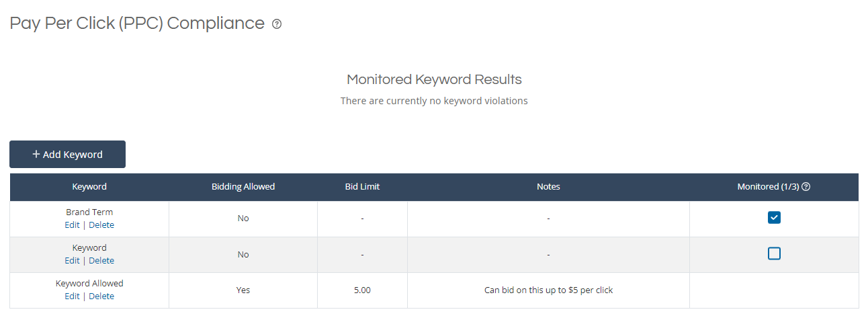Delete the Keyword Allowed entry
868x320 pixels.
(x=101, y=296)
